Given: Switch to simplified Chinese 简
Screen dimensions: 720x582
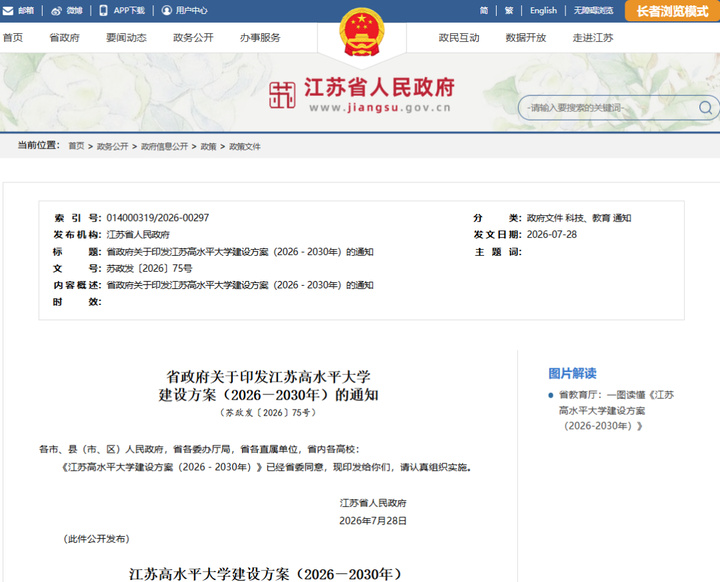Looking at the screenshot, I should pos(484,11).
